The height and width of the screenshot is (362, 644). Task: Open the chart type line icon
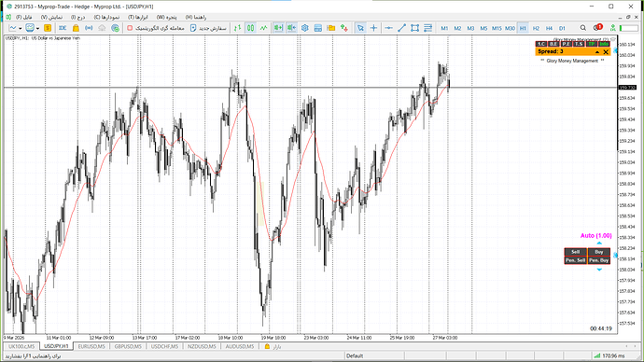tap(13, 28)
